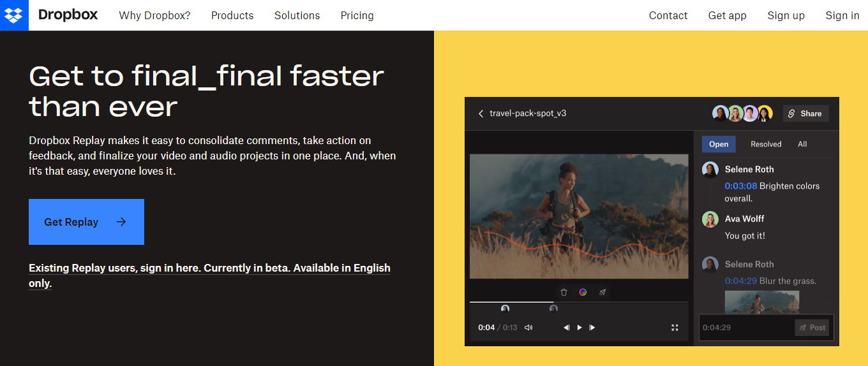This screenshot has height=366, width=868.
Task: Click Ava Wolff's avatar in comments
Action: click(710, 219)
